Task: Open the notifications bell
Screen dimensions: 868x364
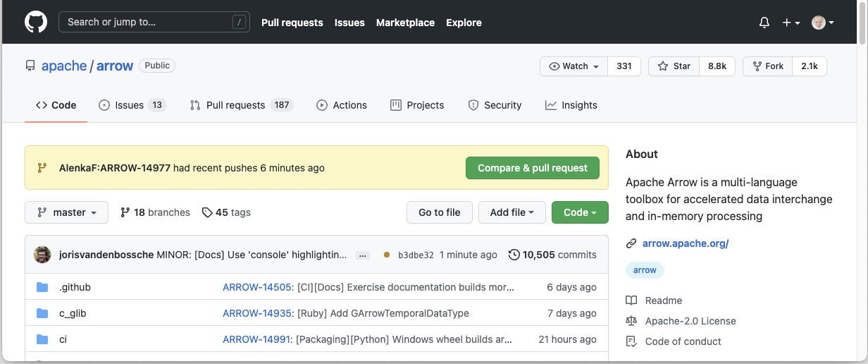Action: [x=764, y=23]
